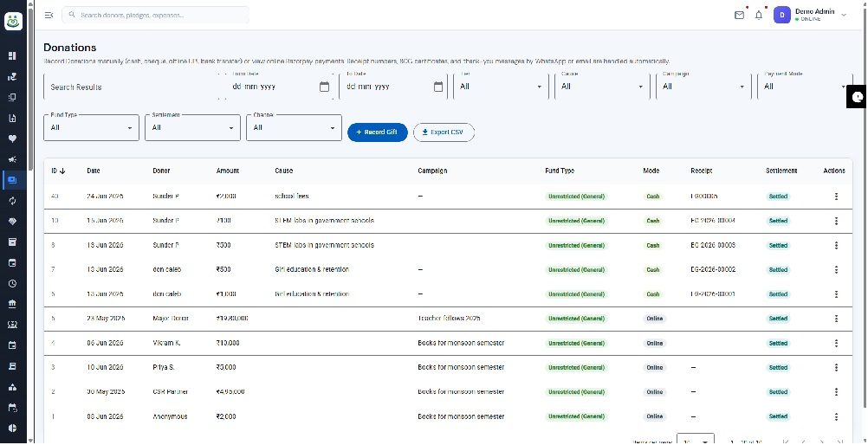The image size is (868, 445).
Task: Open the Tier filter dropdown
Action: pyautogui.click(x=501, y=87)
